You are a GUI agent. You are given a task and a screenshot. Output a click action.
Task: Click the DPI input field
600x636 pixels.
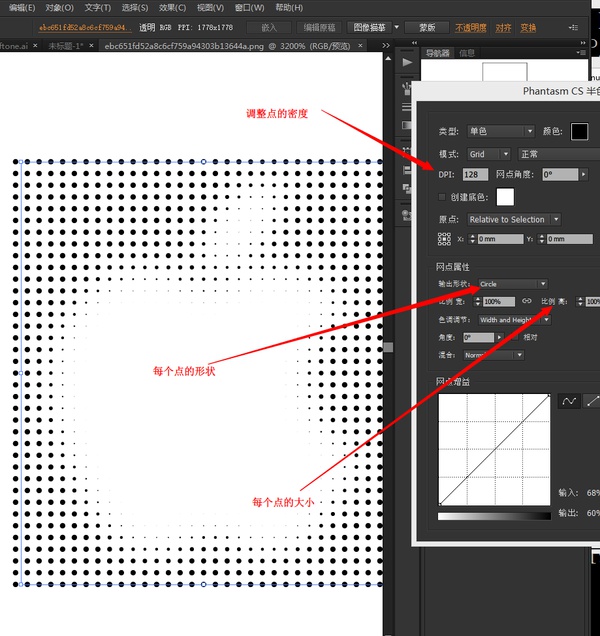point(476,174)
